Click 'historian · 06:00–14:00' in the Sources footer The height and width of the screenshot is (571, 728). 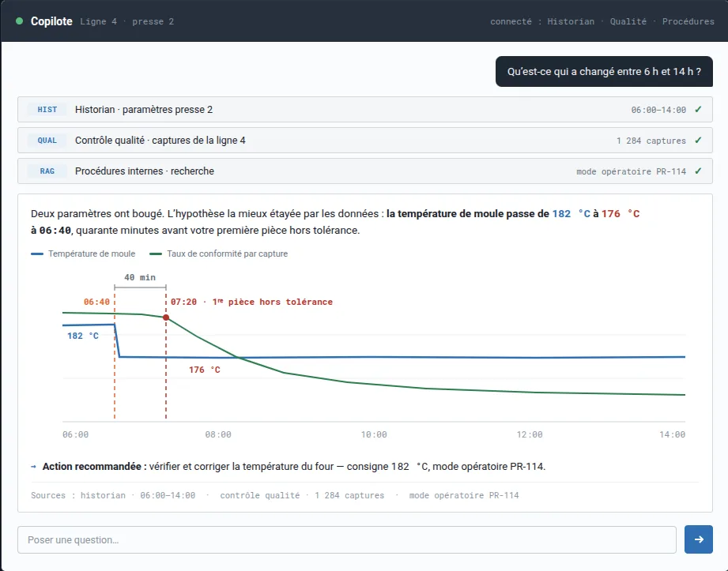pyautogui.click(x=138, y=495)
